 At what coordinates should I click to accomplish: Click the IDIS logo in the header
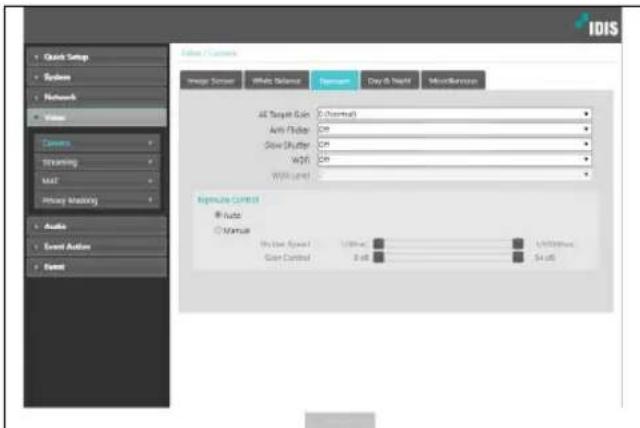pyautogui.click(x=597, y=25)
